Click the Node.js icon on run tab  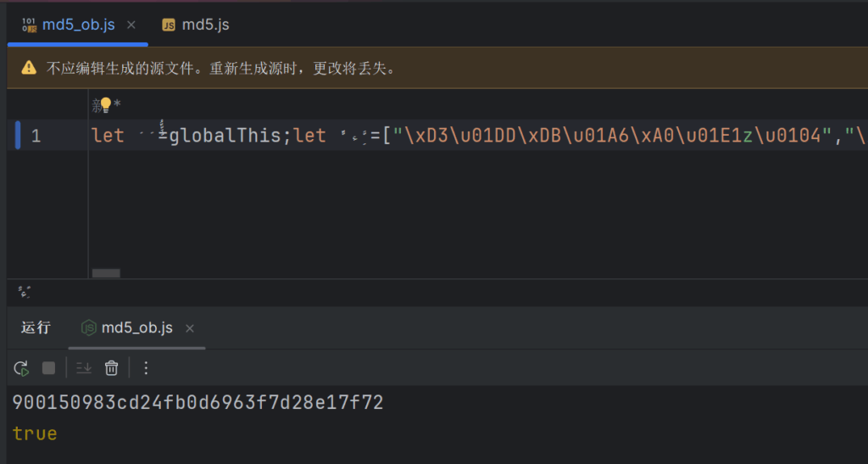point(88,327)
